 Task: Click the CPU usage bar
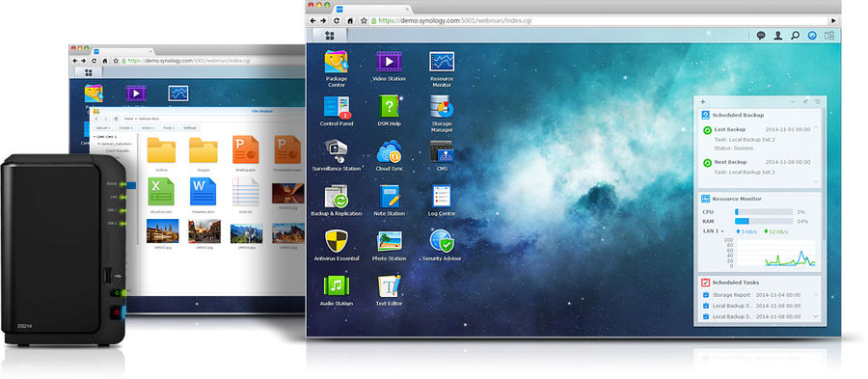(764, 212)
